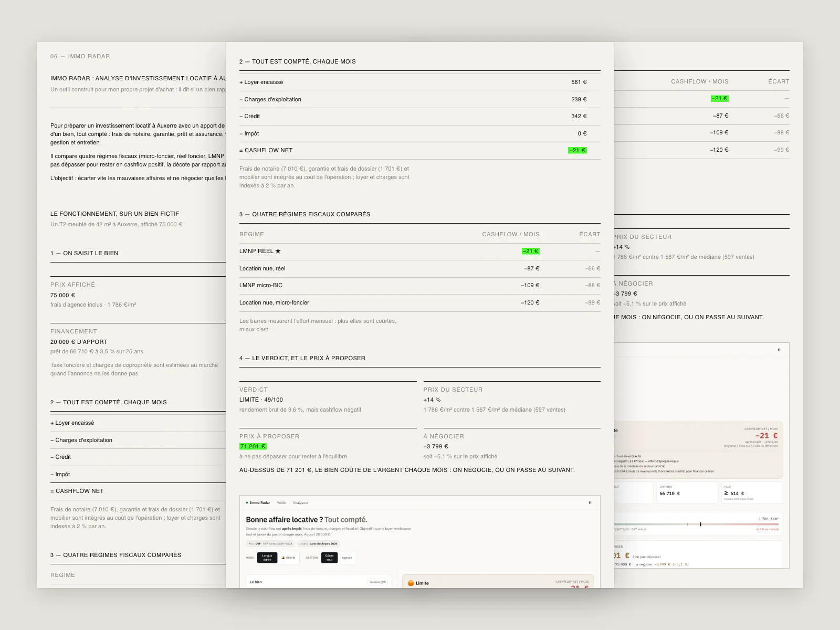Select the Géré seul gestion option

click(329, 558)
